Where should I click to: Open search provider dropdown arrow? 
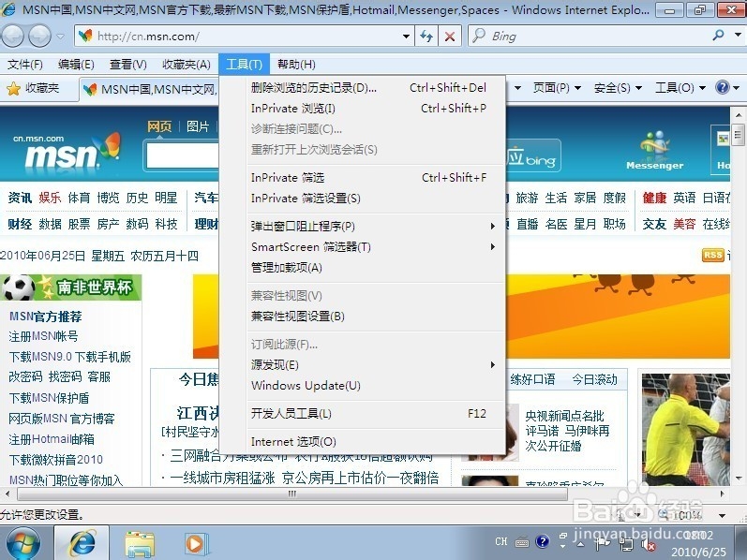[x=738, y=35]
